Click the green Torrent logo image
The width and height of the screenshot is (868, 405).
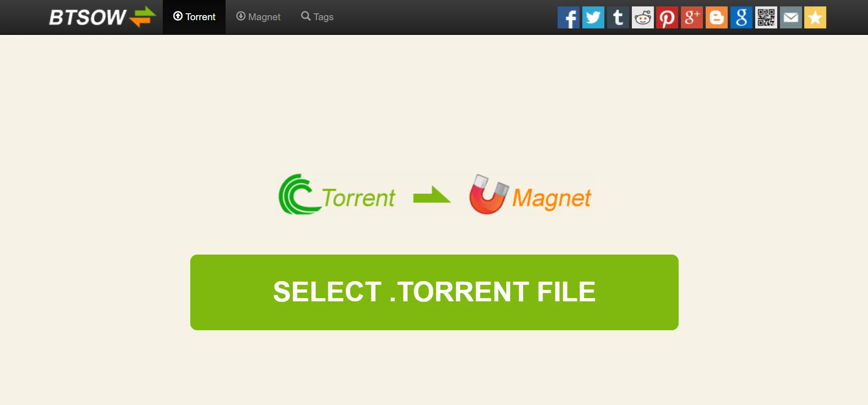click(337, 194)
